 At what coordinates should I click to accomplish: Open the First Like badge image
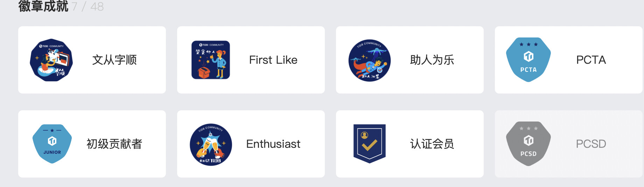tap(211, 60)
